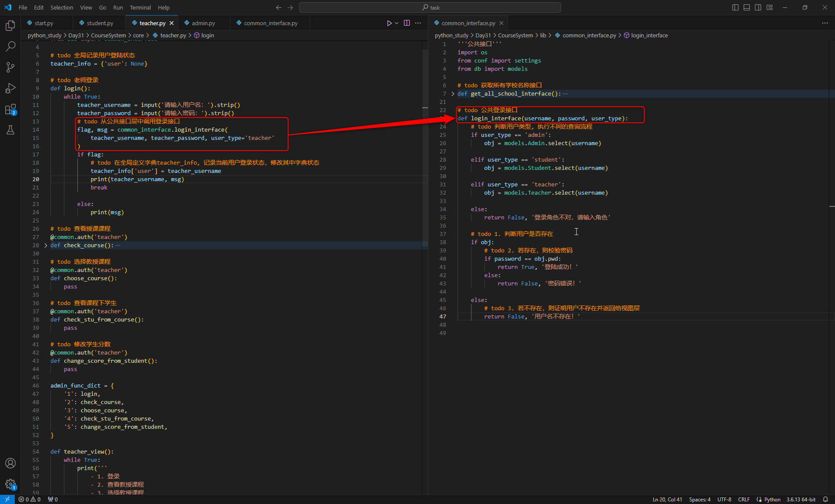Expand folded check_course function on line 28

tap(46, 245)
